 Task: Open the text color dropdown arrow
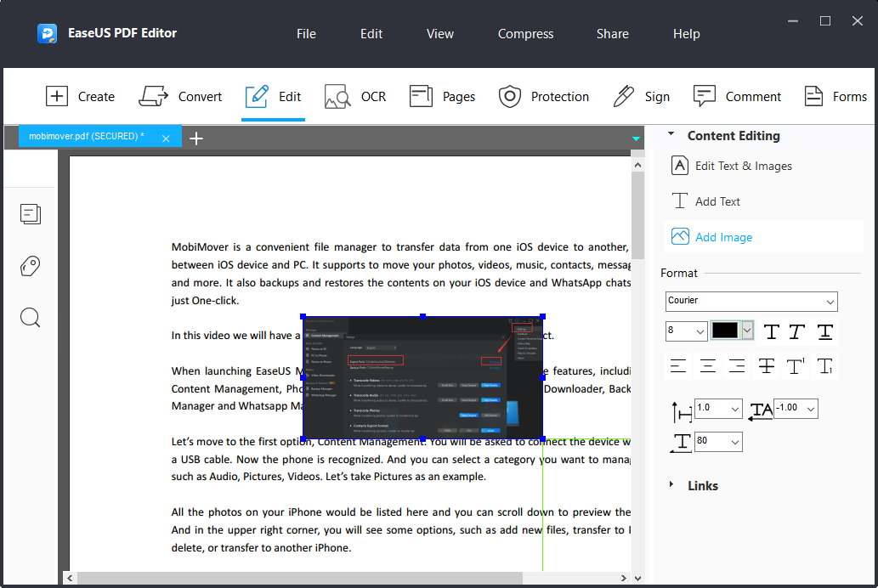coord(747,331)
